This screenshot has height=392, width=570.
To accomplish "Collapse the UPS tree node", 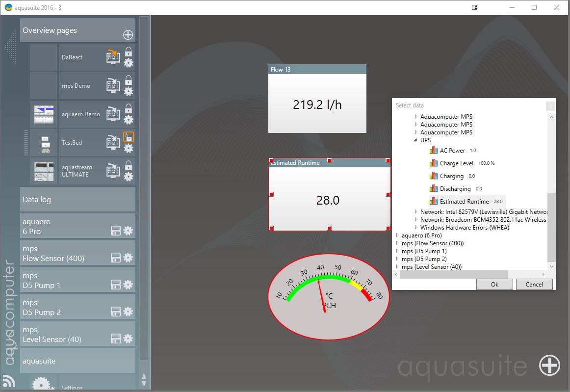I will pos(416,140).
